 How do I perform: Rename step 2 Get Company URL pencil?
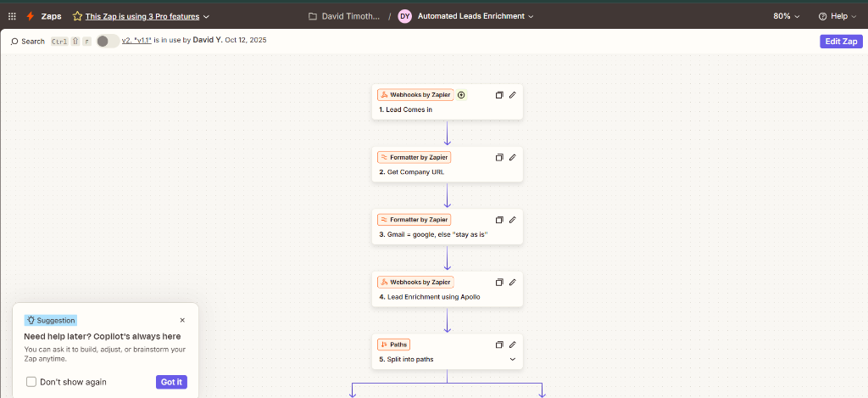[513, 158]
